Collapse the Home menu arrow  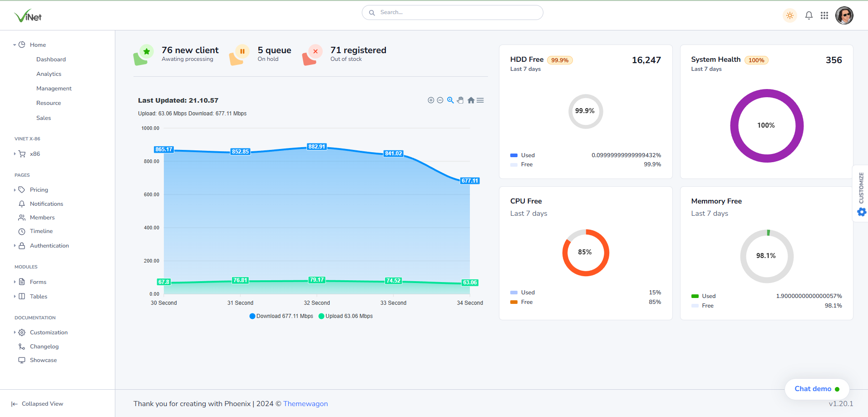[x=15, y=45]
